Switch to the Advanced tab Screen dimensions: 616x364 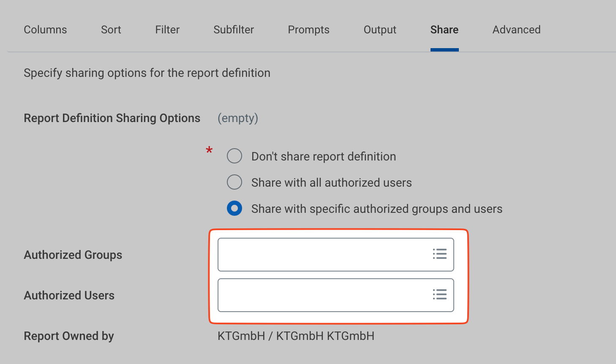pyautogui.click(x=516, y=30)
